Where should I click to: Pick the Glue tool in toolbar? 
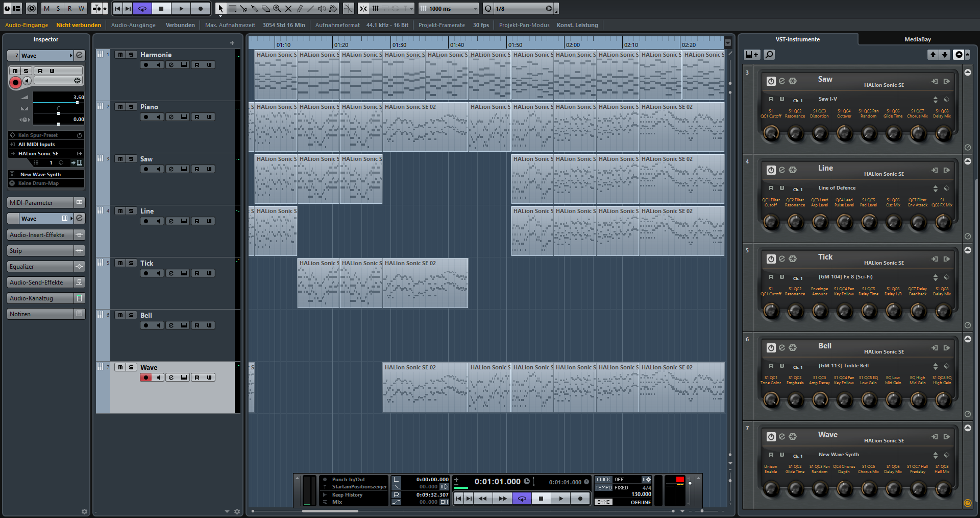coord(255,9)
